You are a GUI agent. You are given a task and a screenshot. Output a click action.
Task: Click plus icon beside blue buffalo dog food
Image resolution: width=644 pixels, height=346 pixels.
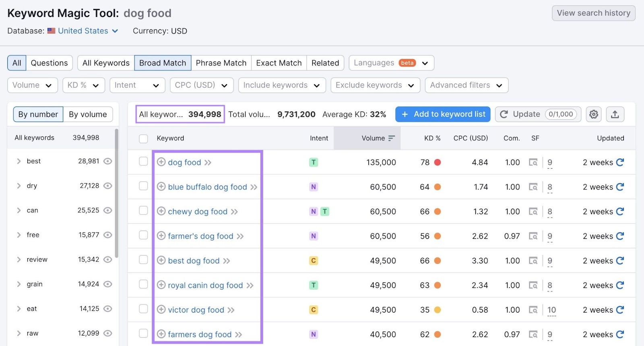coord(161,186)
